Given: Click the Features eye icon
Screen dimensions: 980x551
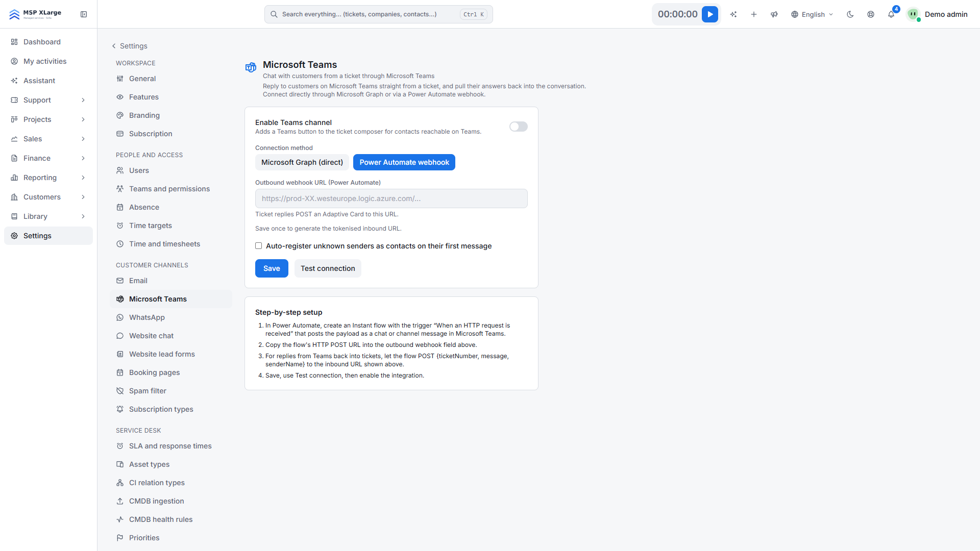Looking at the screenshot, I should 120,97.
